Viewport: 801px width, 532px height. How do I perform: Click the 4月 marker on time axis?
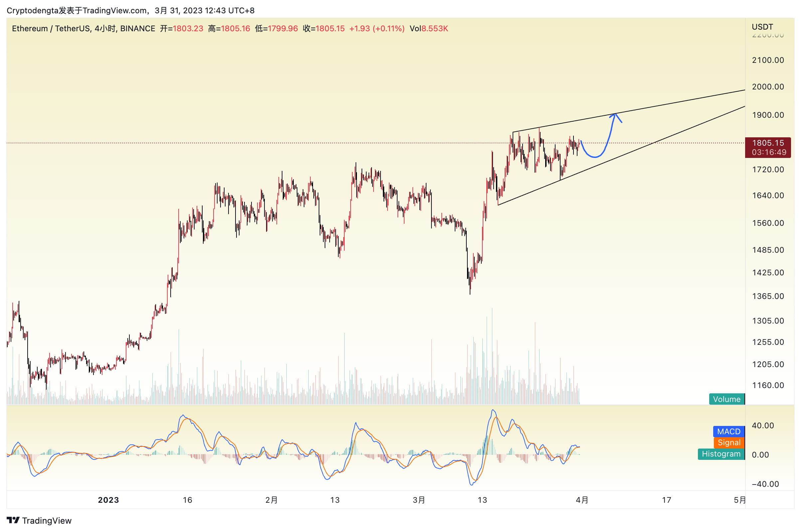582,500
